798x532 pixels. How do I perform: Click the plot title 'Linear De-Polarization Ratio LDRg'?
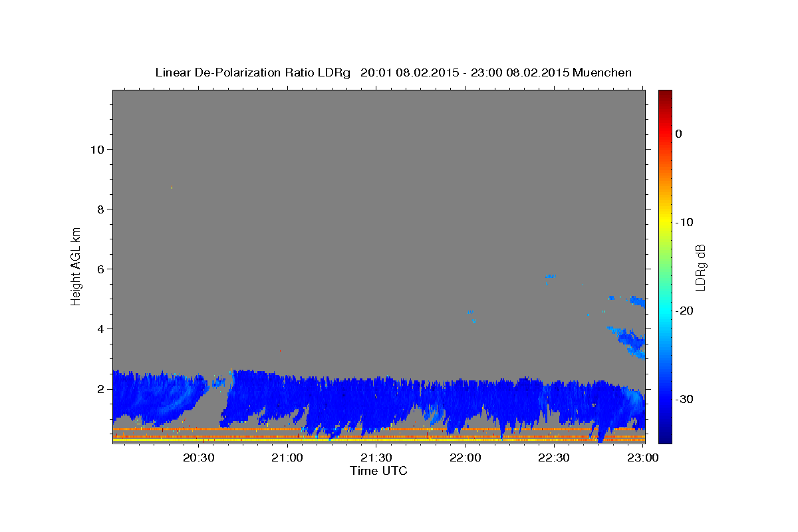253,72
